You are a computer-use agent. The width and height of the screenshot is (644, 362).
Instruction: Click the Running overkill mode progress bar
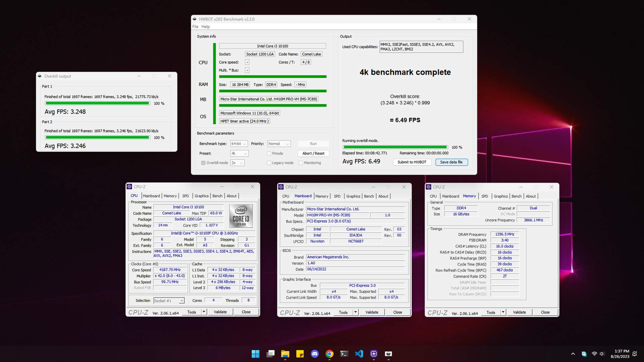click(x=395, y=147)
